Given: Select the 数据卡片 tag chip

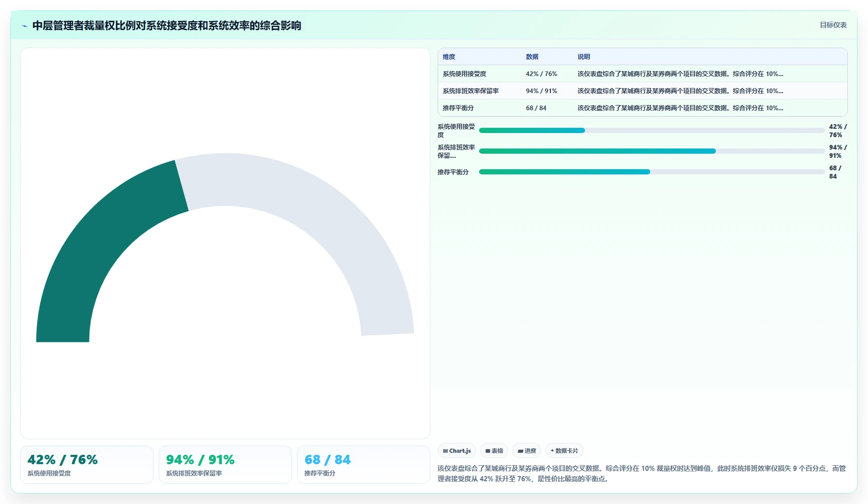Looking at the screenshot, I should coord(564,451).
